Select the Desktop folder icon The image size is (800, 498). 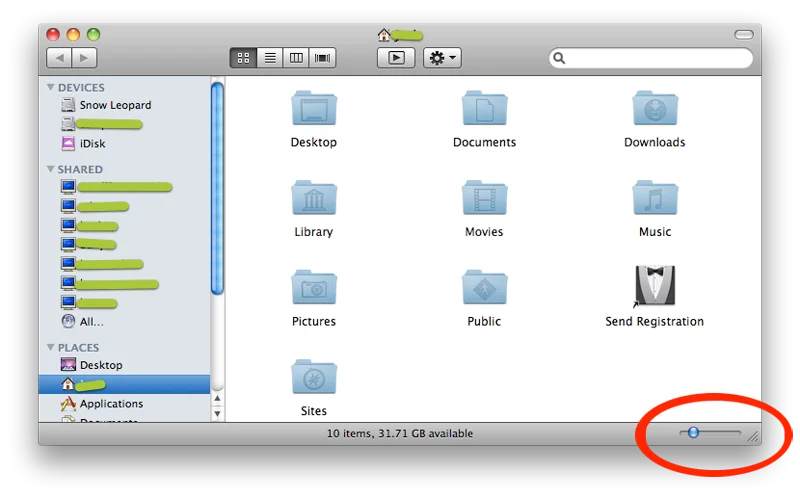click(x=314, y=108)
